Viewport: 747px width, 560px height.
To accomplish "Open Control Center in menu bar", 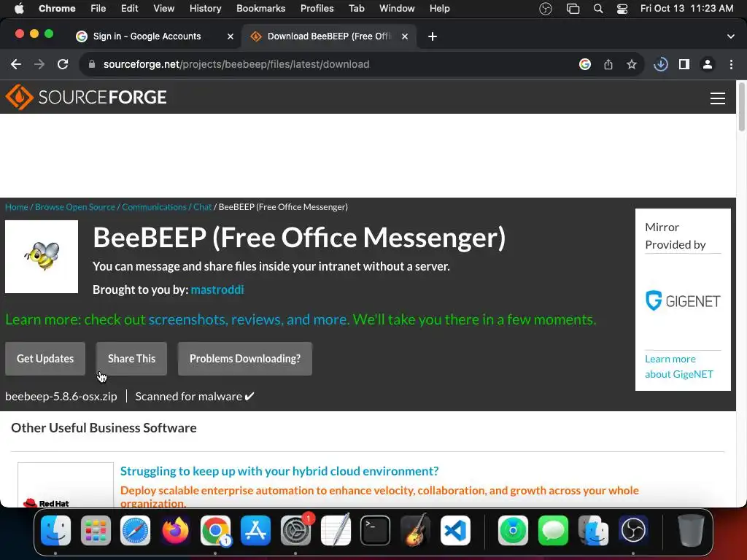I will coord(622,9).
